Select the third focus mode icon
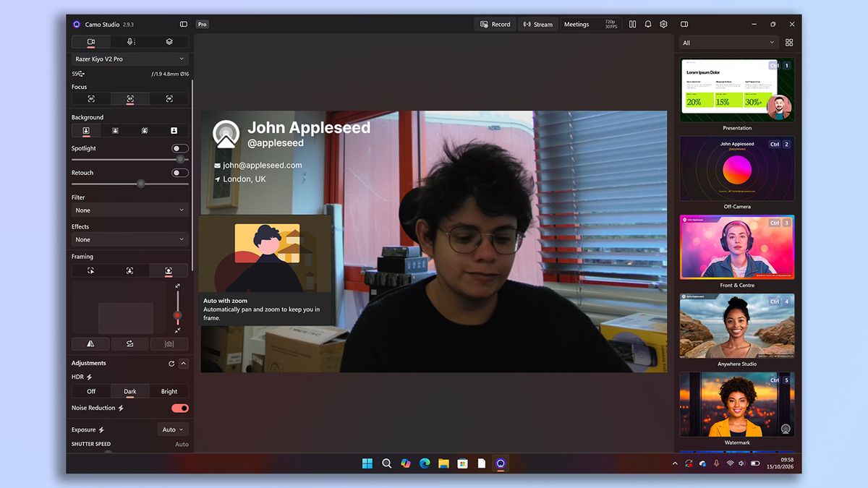This screenshot has width=868, height=488. [x=169, y=98]
